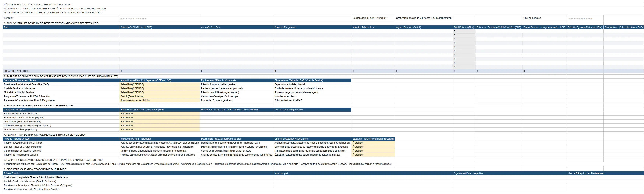This screenshot has height=194, width=644.
Task: Select the Réactifs pour l'Hématologie (Sysmex) cell
Action: click(237, 93)
